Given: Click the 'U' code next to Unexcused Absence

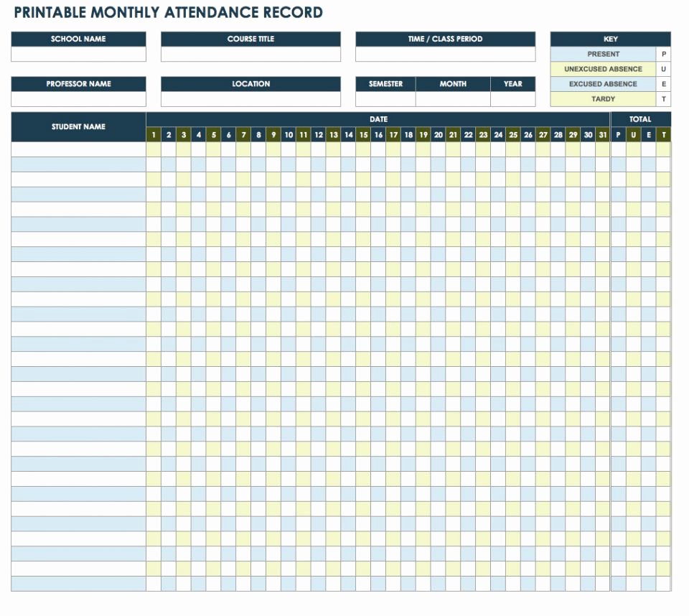Looking at the screenshot, I should 663,69.
